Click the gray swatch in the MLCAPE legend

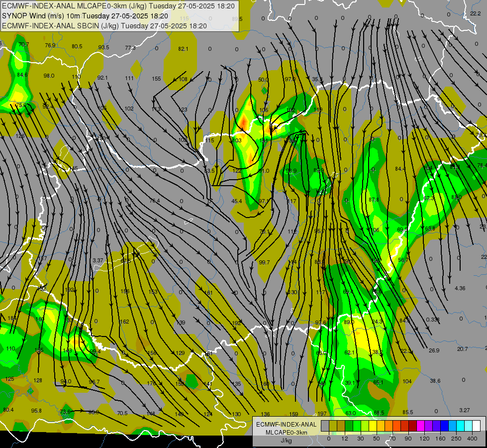[325, 426]
